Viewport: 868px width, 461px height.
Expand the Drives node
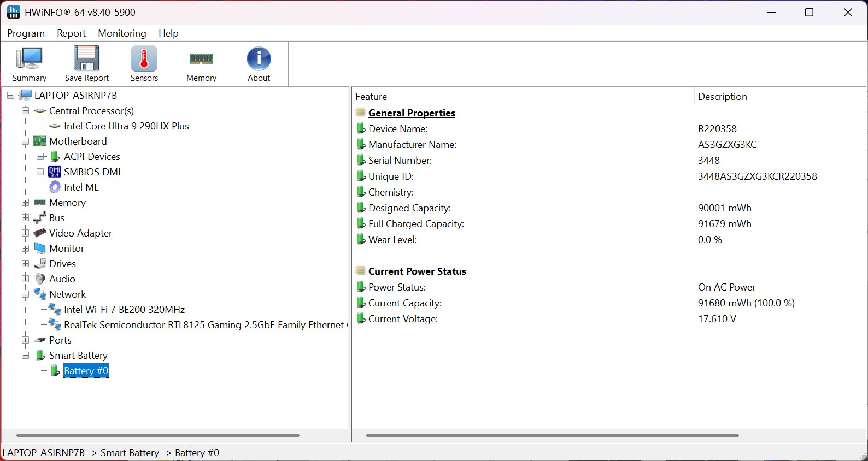tap(25, 264)
